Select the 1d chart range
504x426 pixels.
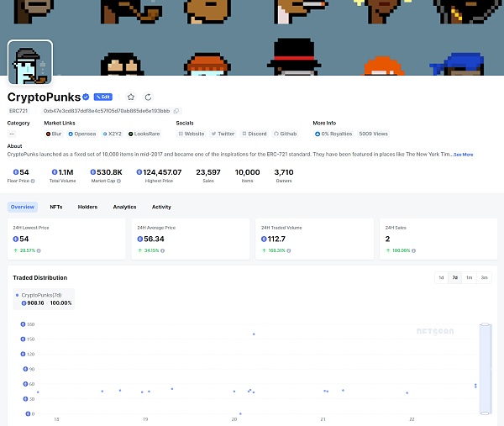point(441,277)
